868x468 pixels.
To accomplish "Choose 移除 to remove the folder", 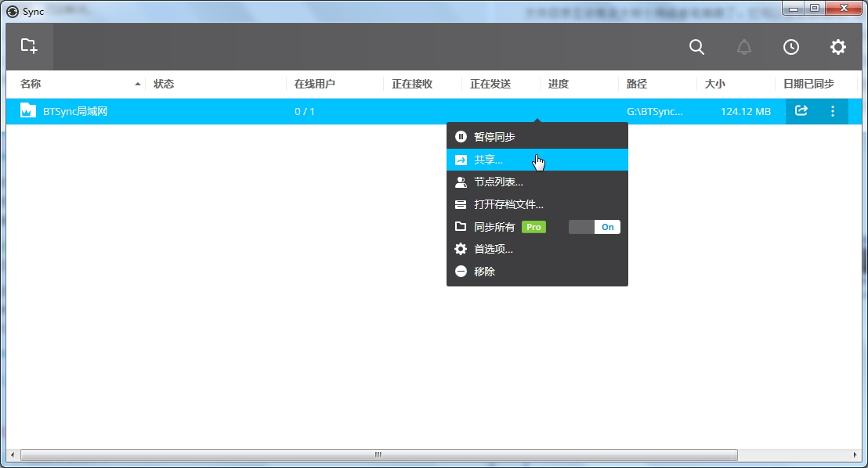I will 537,271.
